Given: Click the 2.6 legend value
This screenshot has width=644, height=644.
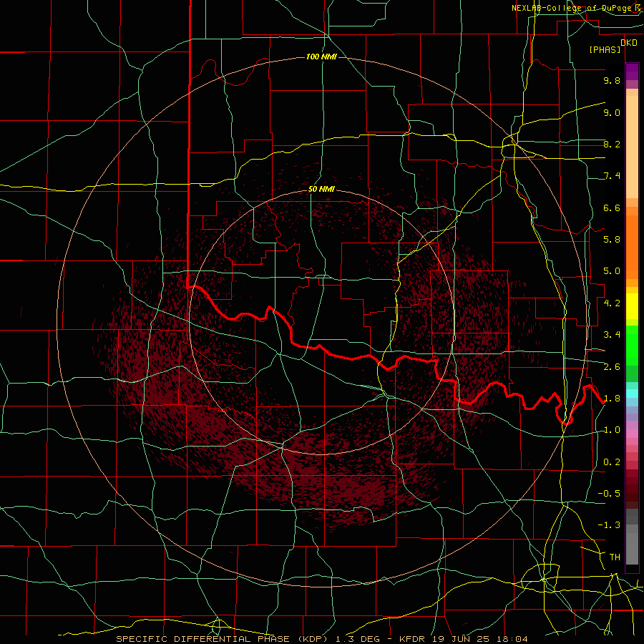Looking at the screenshot, I should pos(612,367).
